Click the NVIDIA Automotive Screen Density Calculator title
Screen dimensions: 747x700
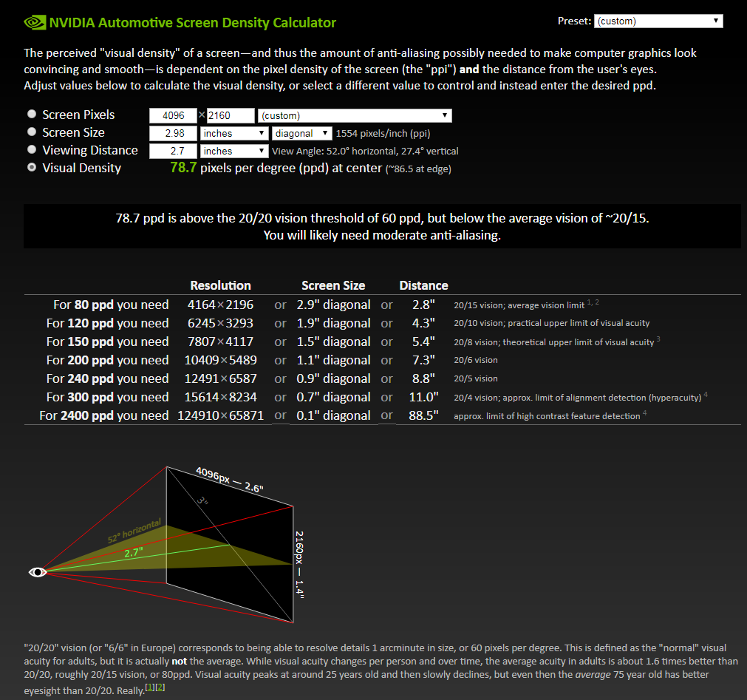[x=192, y=22]
